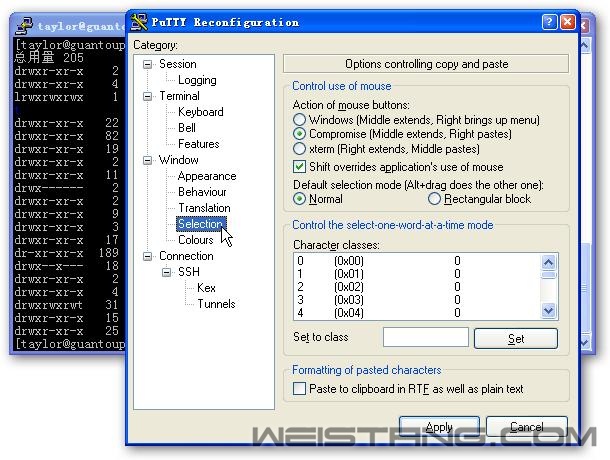Click terminal window scrollbar up arrow

[x=585, y=46]
